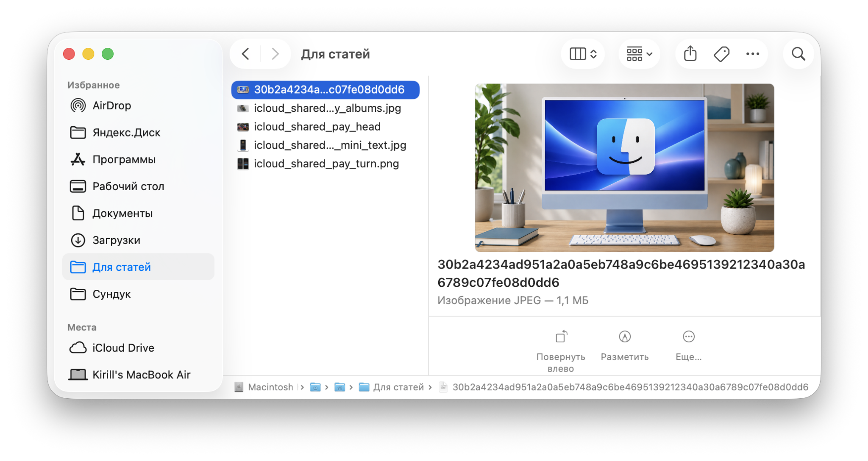
Task: Click the Избранное section header
Action: point(94,85)
